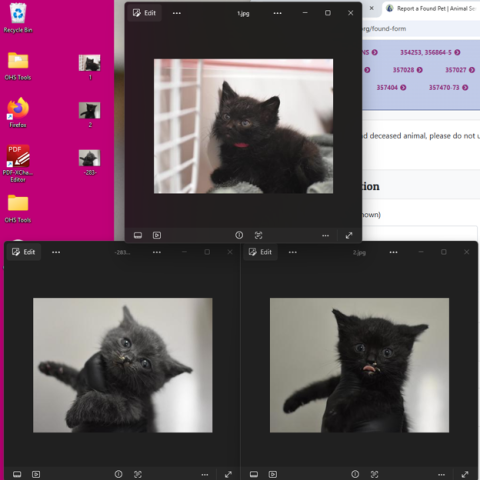The image size is (480, 480).
Task: Open bottom bar menu in -283 window
Action: click(x=205, y=474)
